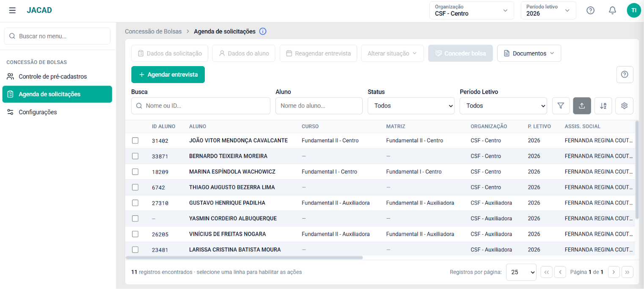Open advanced filter funnel icon
The width and height of the screenshot is (644, 289).
(561, 106)
